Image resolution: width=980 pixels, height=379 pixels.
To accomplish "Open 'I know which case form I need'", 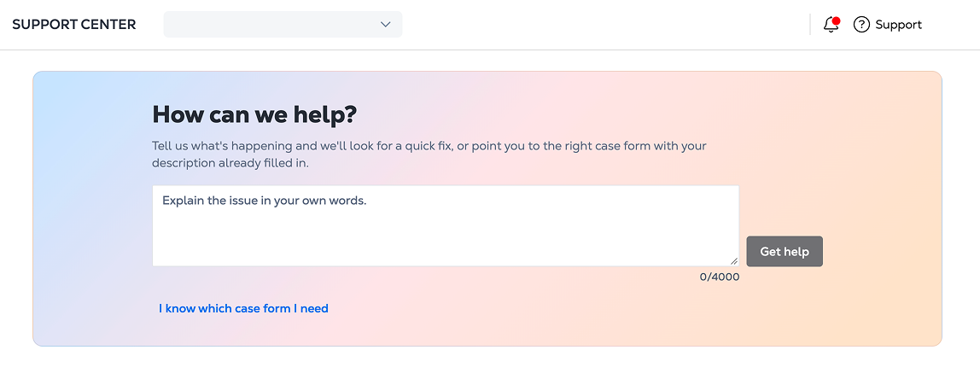I will click(243, 308).
